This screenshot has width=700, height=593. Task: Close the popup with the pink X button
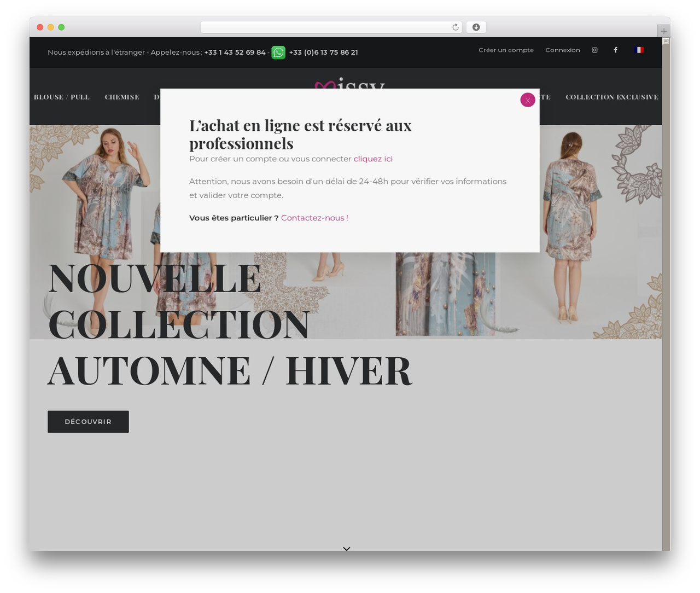(x=527, y=100)
